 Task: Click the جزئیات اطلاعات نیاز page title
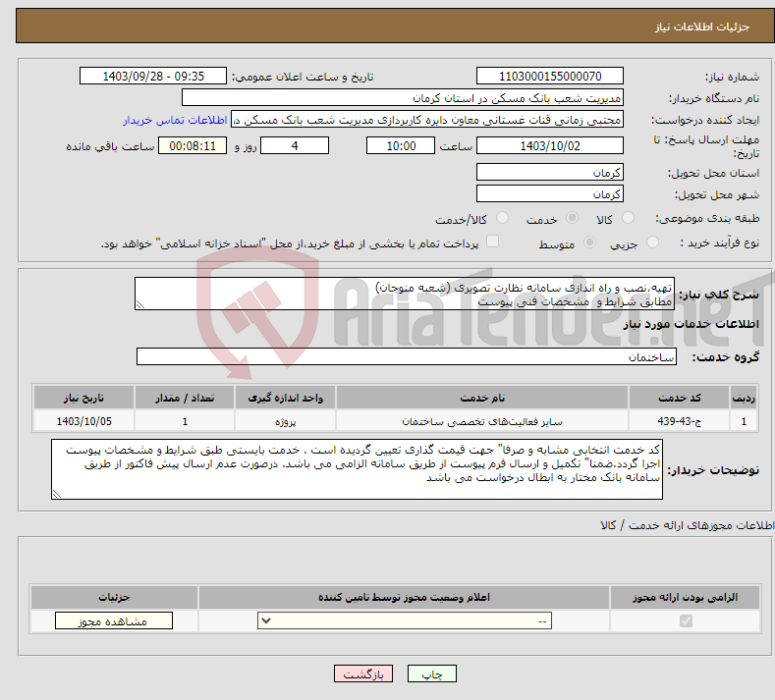tap(702, 27)
